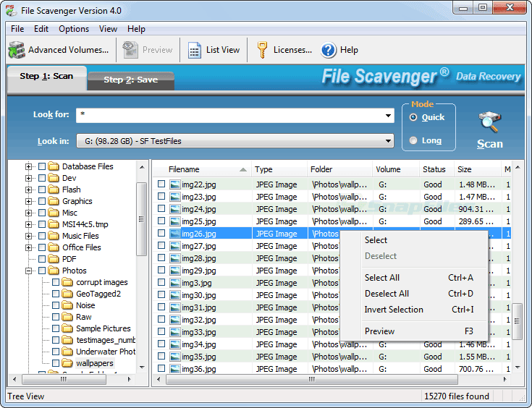Switch to Step 2: Save tab
This screenshot has height=408, width=532.
(130, 80)
